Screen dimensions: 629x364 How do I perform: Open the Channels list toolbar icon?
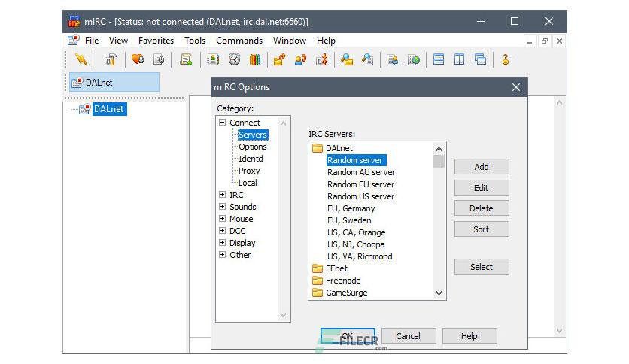coord(159,59)
